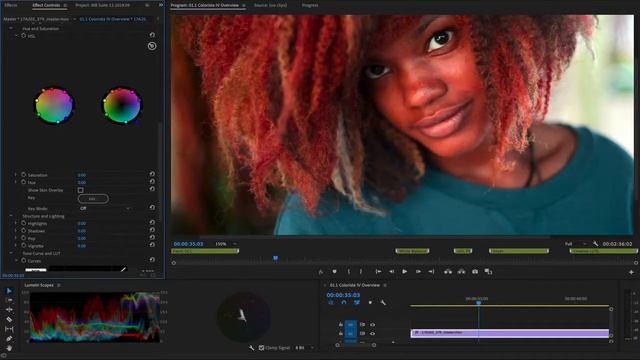Reset the HSL parameter

click(152, 35)
